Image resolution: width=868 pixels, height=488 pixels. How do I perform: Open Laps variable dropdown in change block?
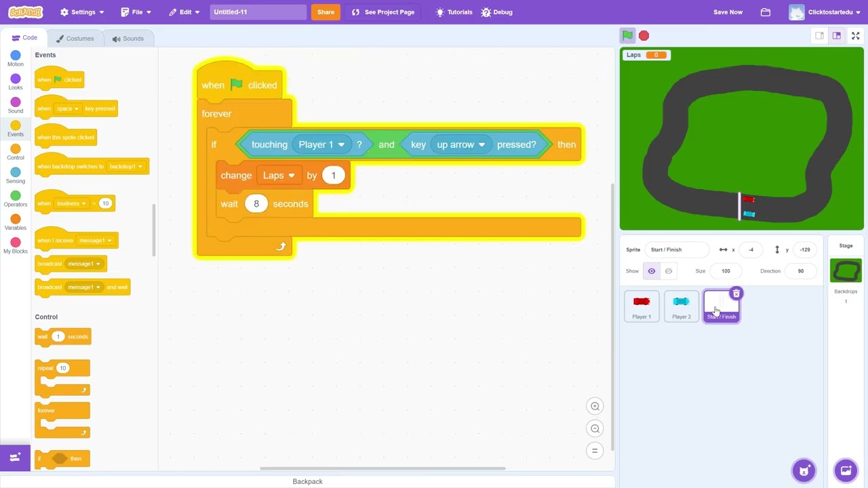(279, 176)
